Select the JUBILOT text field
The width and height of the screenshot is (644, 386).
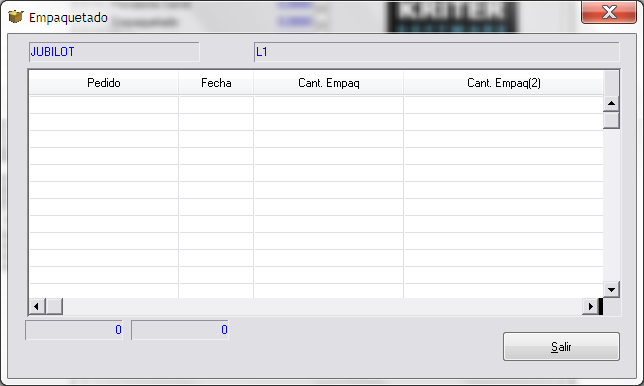click(114, 52)
